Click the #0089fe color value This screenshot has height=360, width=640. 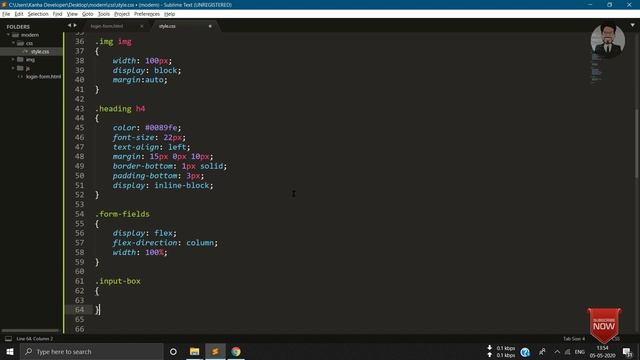(x=161, y=128)
